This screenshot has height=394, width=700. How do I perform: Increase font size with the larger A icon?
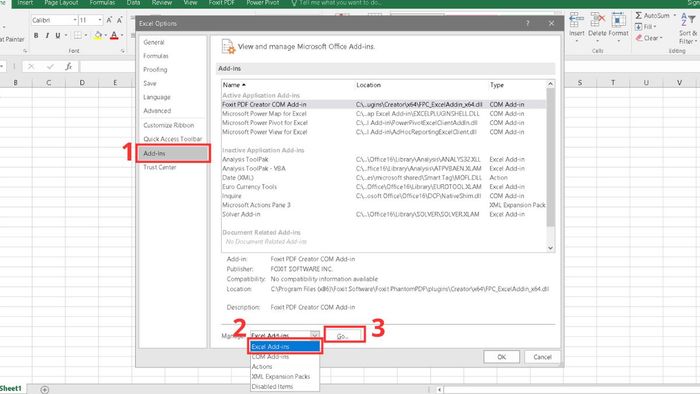coord(109,20)
